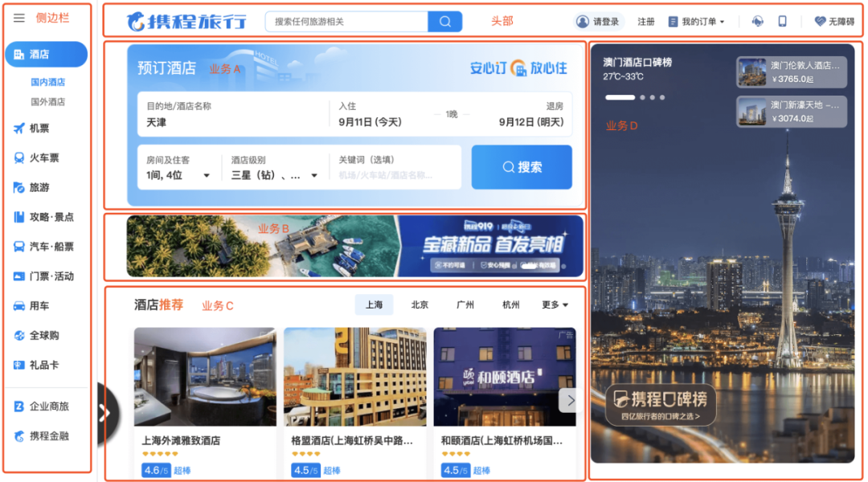This screenshot has width=868, height=482.
Task: Open 澳门伦敦人酒店 ranking card
Action: tap(791, 72)
